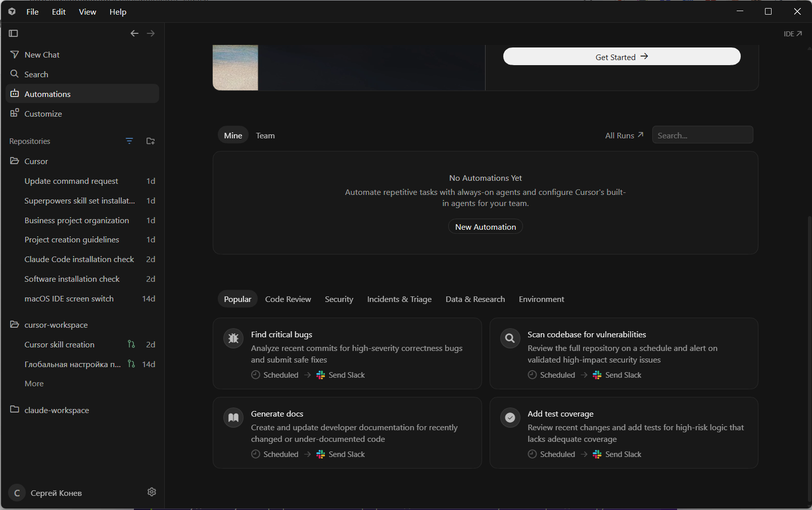This screenshot has width=812, height=510.
Task: Go forward with the right arrow
Action: pyautogui.click(x=151, y=33)
